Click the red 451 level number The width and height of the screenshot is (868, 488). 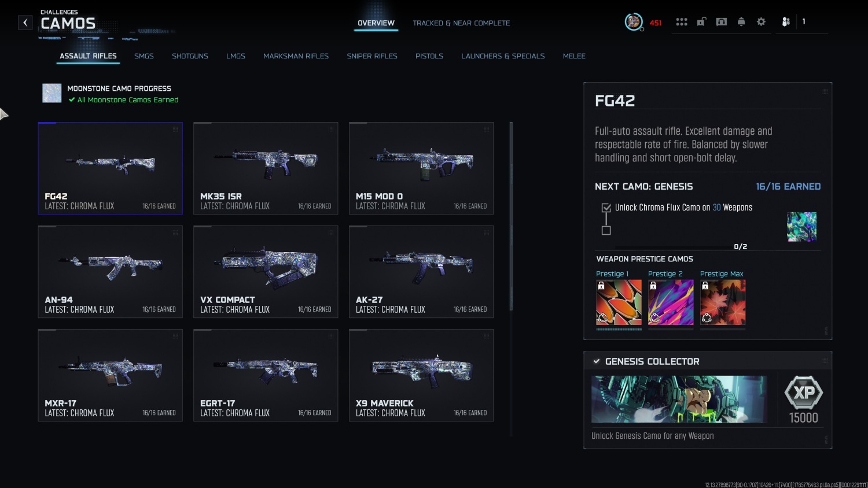coord(655,23)
